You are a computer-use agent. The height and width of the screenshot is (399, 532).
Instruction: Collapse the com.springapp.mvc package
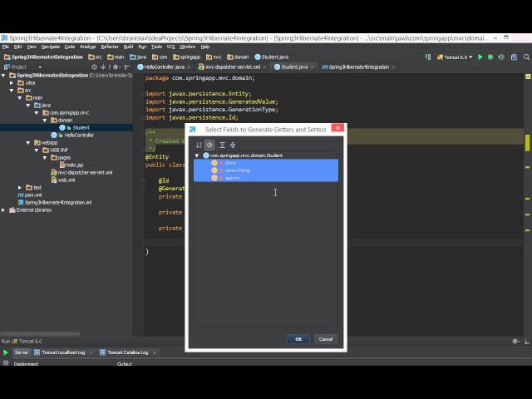point(37,113)
